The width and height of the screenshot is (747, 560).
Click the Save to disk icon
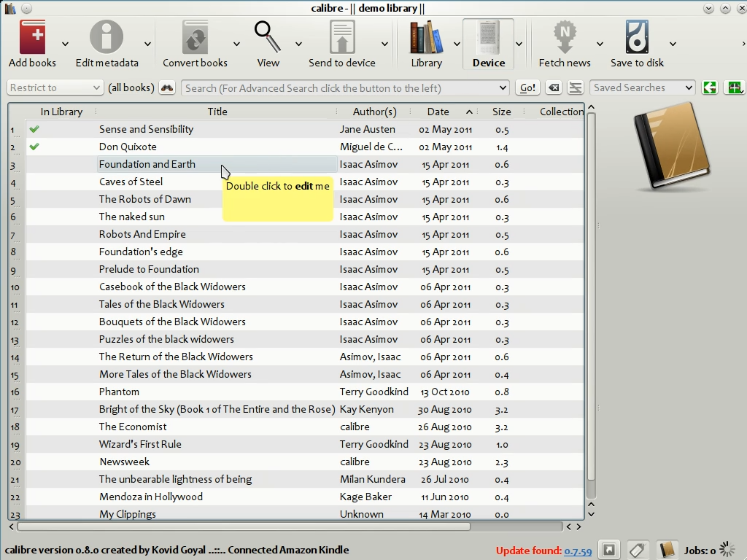[637, 38]
